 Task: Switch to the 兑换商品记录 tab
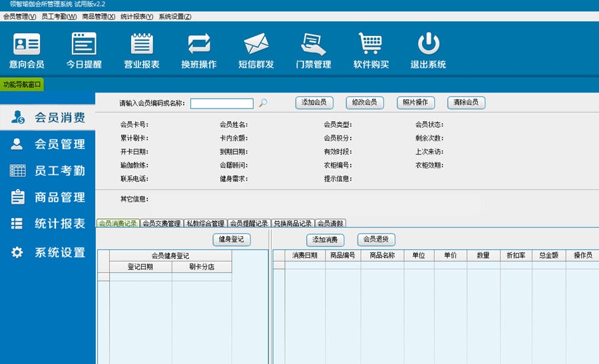293,224
